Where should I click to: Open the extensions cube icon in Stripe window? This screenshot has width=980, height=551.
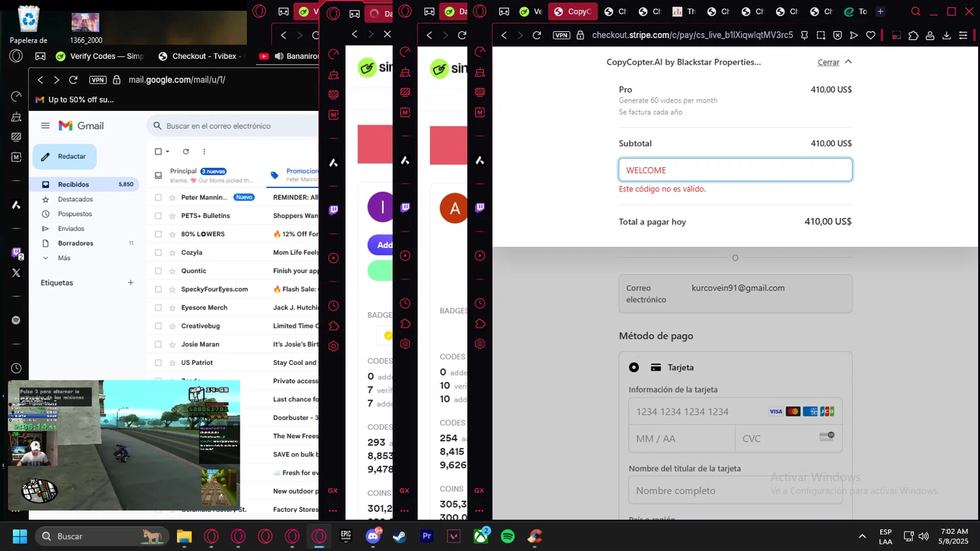pyautogui.click(x=913, y=35)
